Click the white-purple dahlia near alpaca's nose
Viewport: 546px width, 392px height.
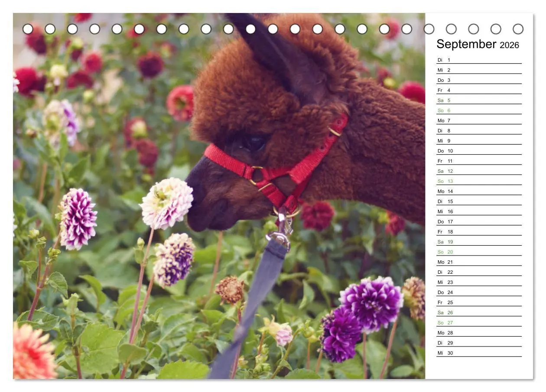pos(167,203)
